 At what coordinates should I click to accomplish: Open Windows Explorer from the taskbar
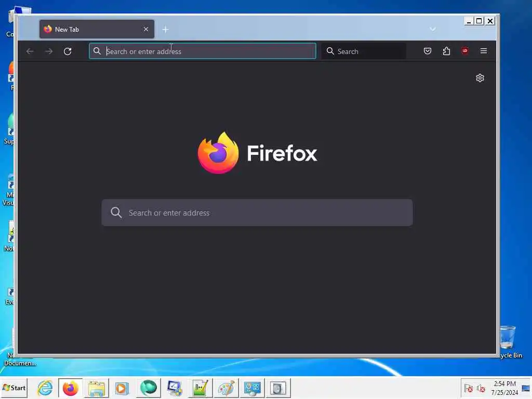97,388
